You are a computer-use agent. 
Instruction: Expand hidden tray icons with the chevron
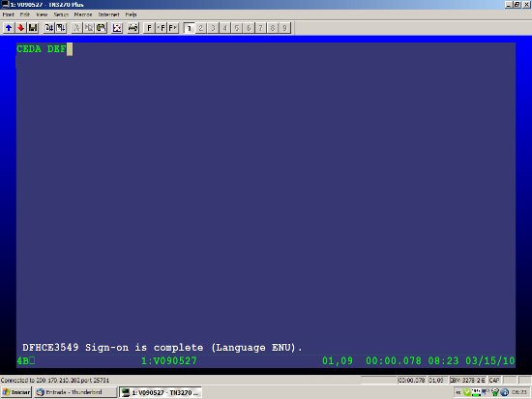(458, 392)
